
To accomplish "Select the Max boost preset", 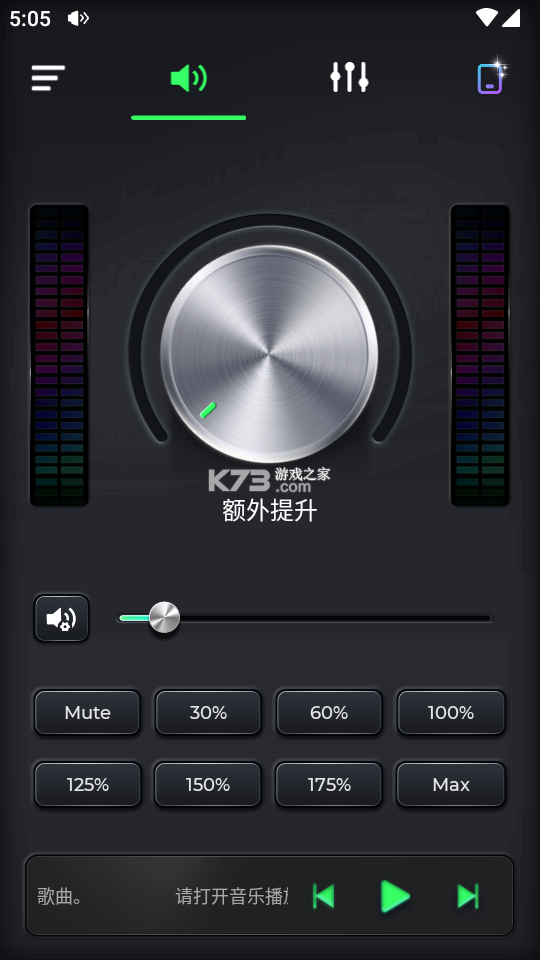I will click(x=451, y=784).
